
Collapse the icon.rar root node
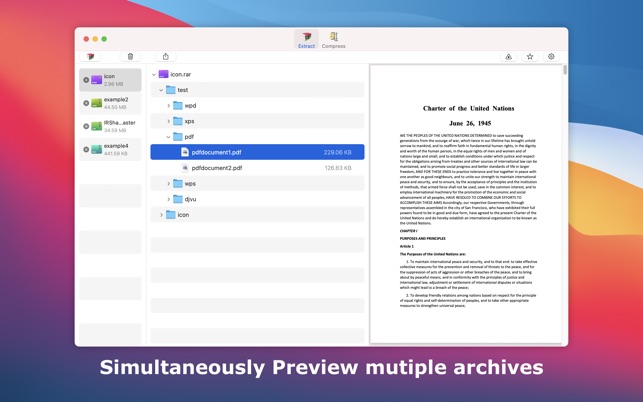154,75
